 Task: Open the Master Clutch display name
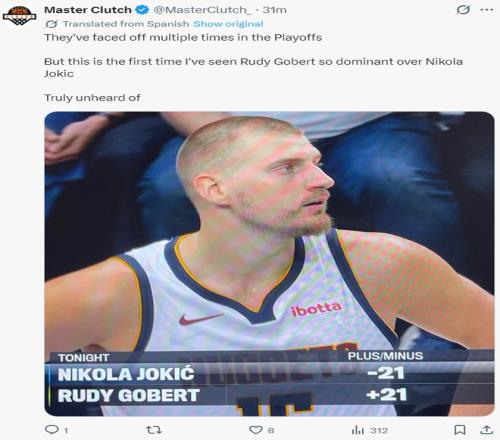(88, 10)
